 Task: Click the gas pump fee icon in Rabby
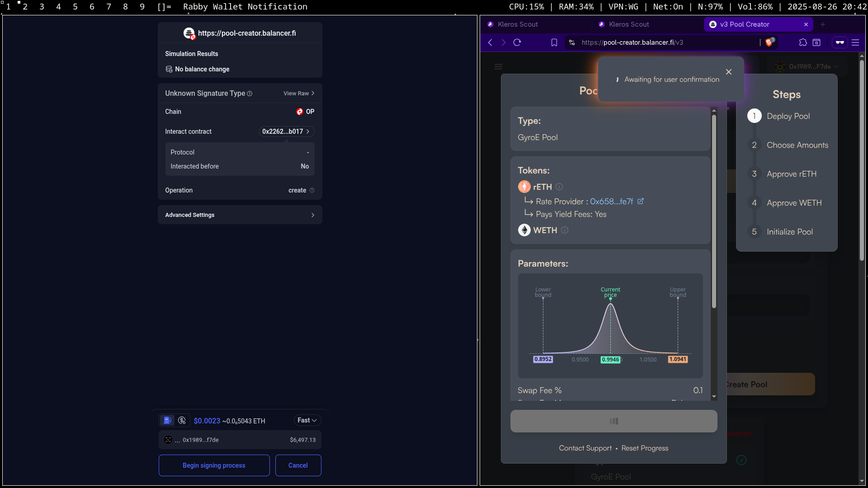pos(167,420)
